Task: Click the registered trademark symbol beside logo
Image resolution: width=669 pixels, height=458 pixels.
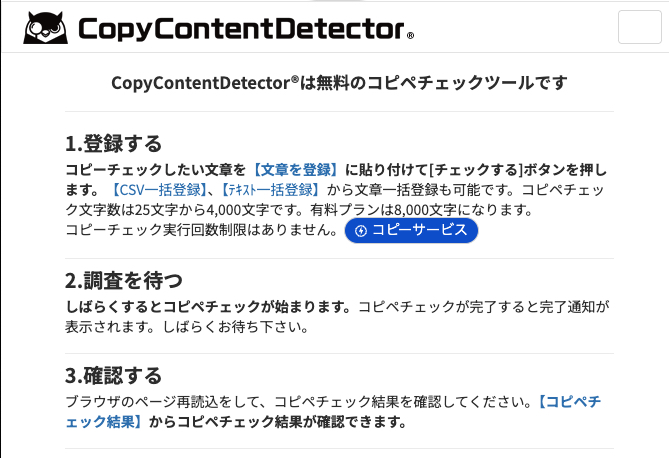Action: coord(410,36)
